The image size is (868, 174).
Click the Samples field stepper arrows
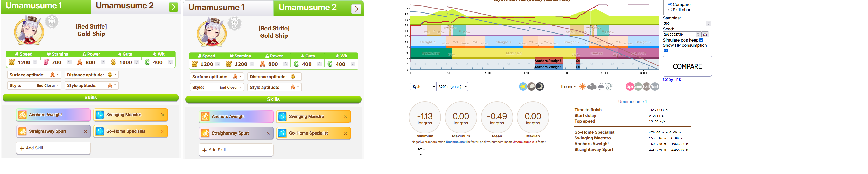click(709, 24)
